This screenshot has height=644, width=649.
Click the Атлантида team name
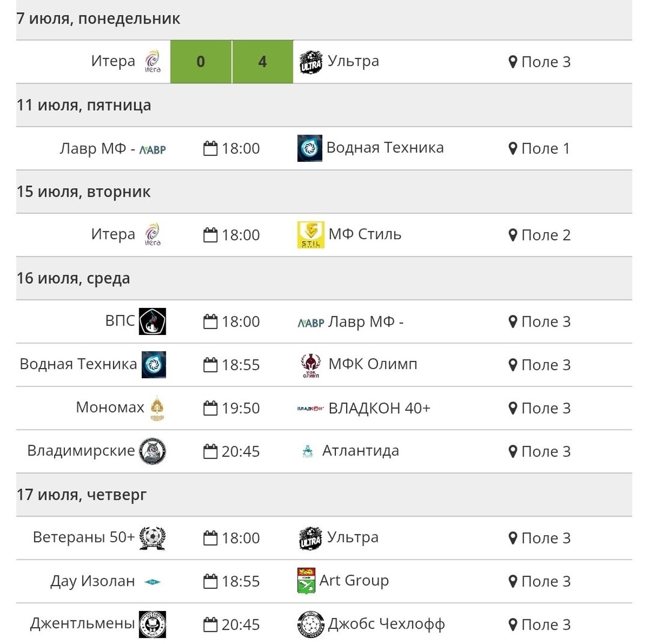coord(361,450)
